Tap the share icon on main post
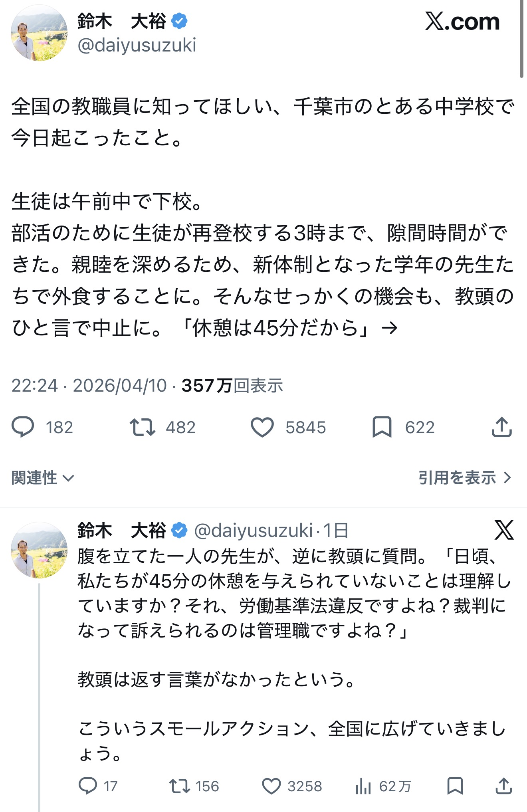The image size is (527, 812). point(501,427)
